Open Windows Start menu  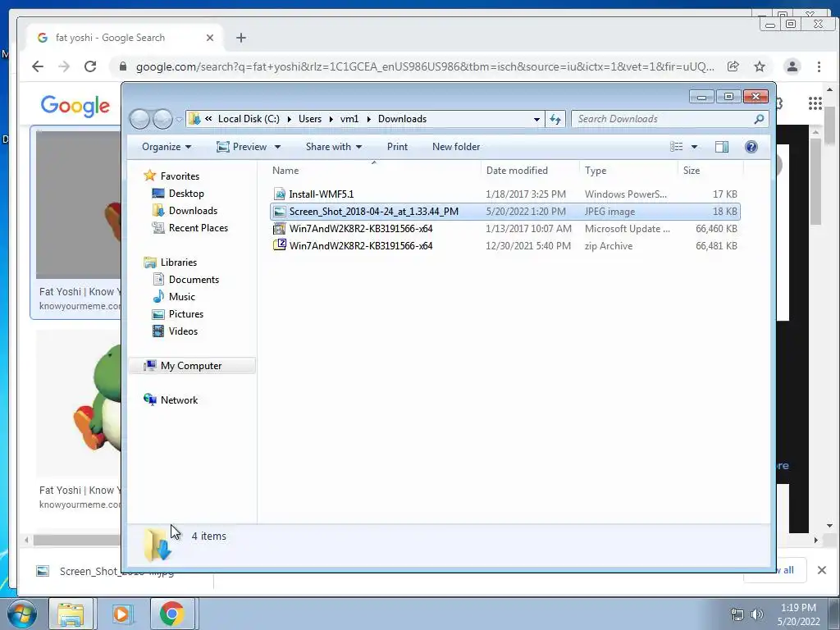coord(21,614)
